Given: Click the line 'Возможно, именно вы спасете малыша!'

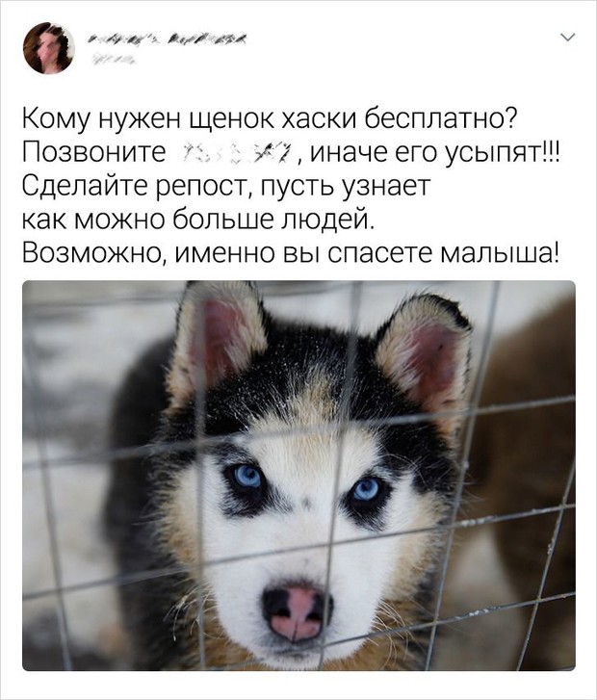Looking at the screenshot, I should (x=290, y=254).
